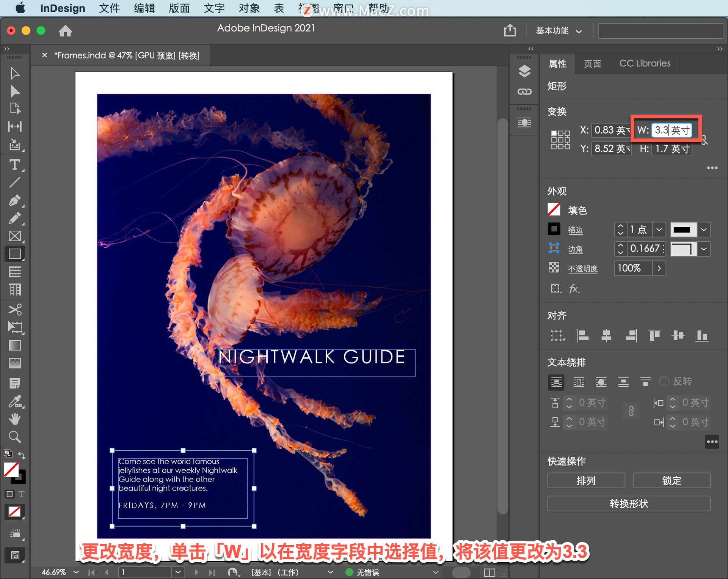Open the 不透明度 opacity link
The height and width of the screenshot is (579, 728).
(x=583, y=269)
